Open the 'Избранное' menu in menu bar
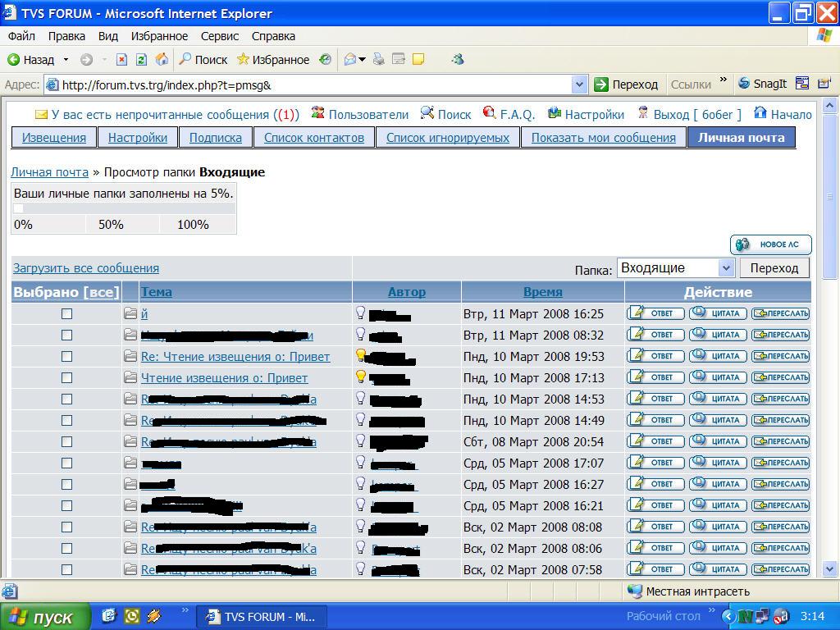Image resolution: width=840 pixels, height=630 pixels. click(x=159, y=36)
